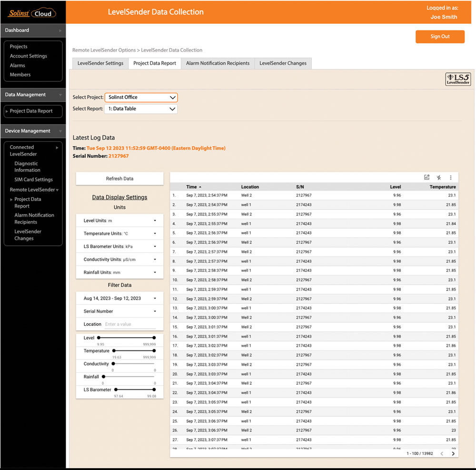Go to next page of table results
The height and width of the screenshot is (470, 476).
(x=453, y=454)
